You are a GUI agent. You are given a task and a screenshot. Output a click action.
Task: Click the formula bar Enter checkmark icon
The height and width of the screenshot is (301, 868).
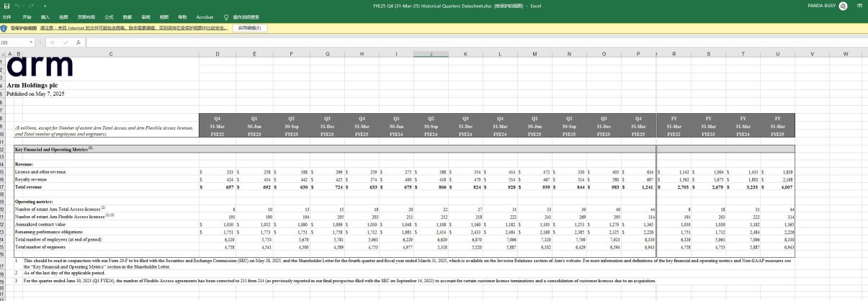(x=67, y=42)
